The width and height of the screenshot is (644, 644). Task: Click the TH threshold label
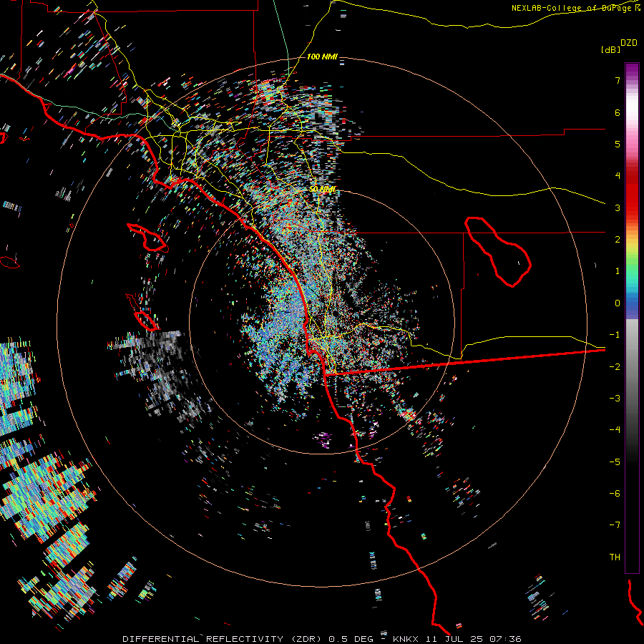[615, 557]
